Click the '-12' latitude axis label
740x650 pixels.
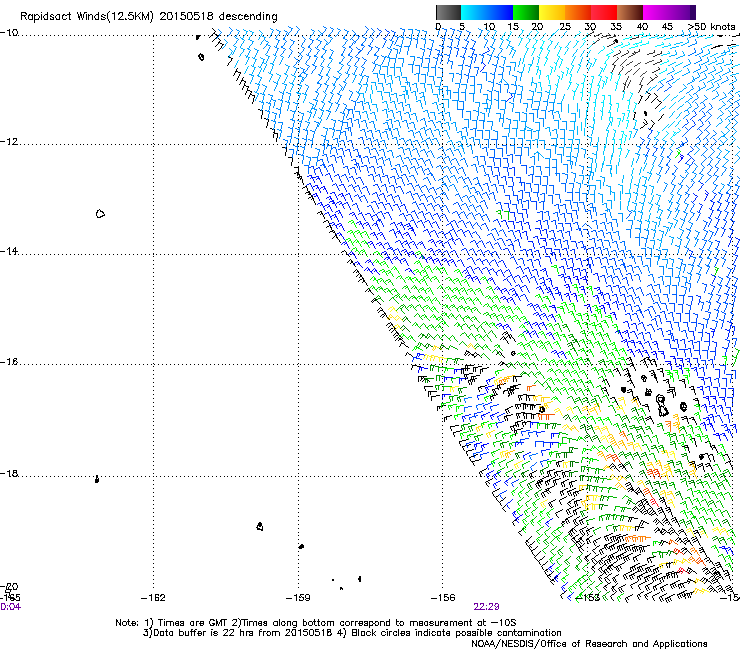[x=9, y=142]
